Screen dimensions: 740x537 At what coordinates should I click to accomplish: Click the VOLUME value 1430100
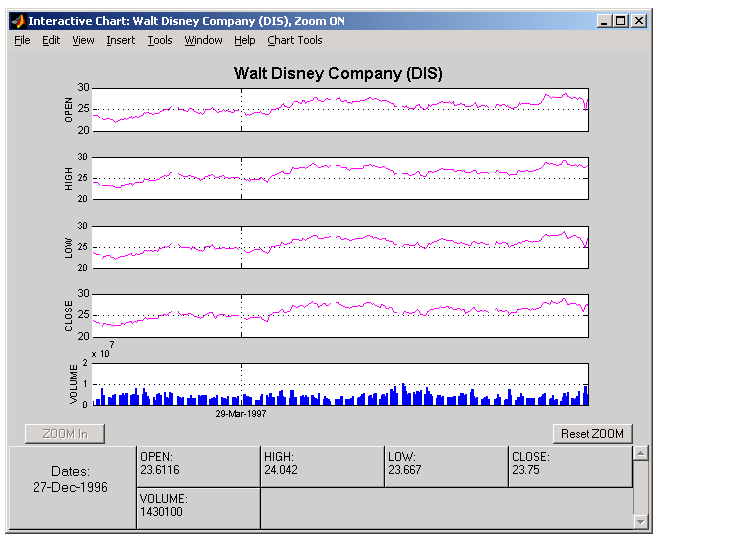tap(161, 512)
